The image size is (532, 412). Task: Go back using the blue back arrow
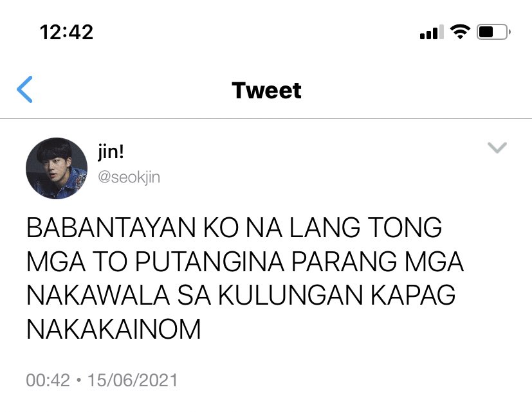pos(25,89)
